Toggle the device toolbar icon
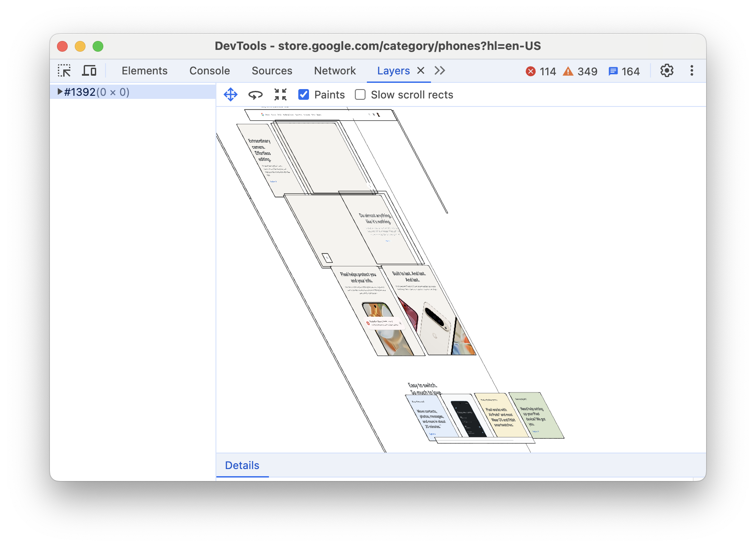756x547 pixels. coord(89,70)
